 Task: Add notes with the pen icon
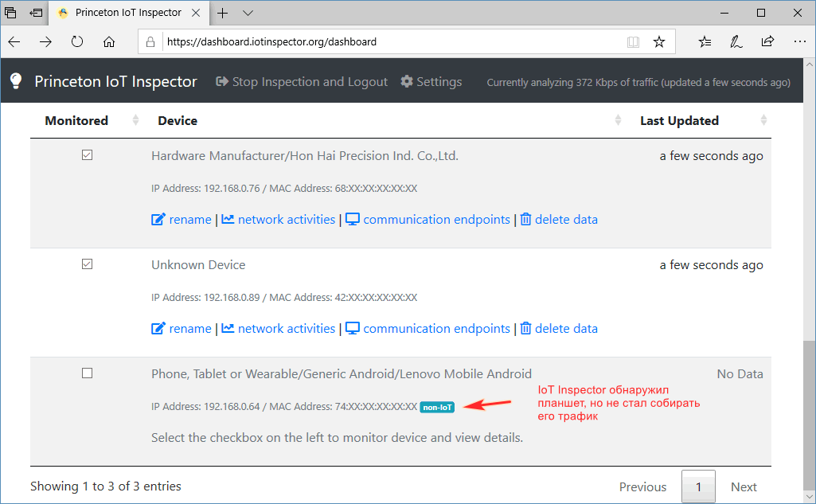[736, 41]
